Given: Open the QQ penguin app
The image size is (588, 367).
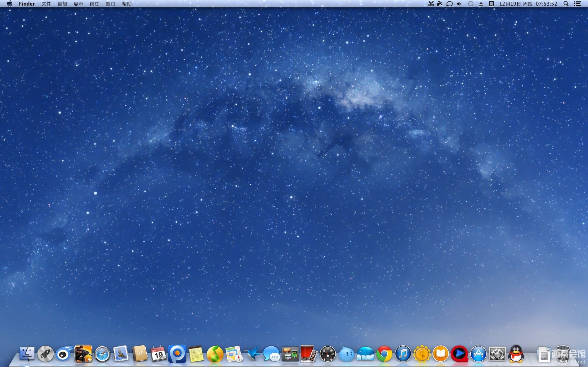Looking at the screenshot, I should pyautogui.click(x=516, y=354).
